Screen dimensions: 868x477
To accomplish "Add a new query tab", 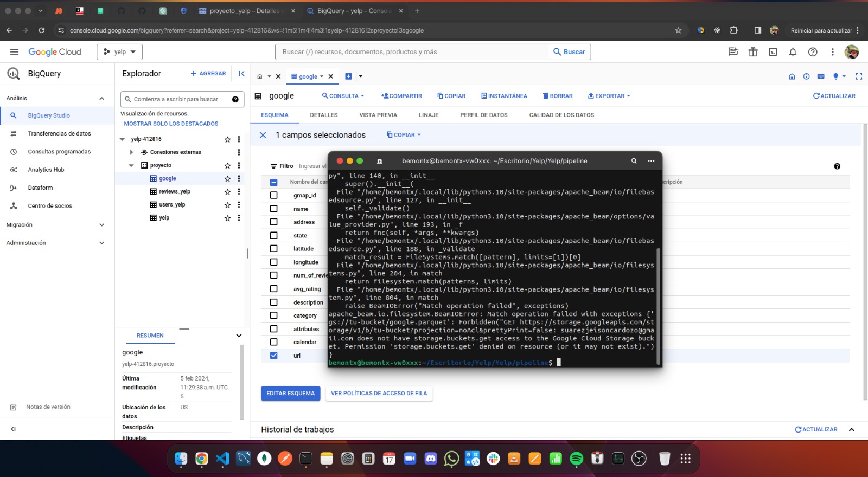I will pos(348,76).
